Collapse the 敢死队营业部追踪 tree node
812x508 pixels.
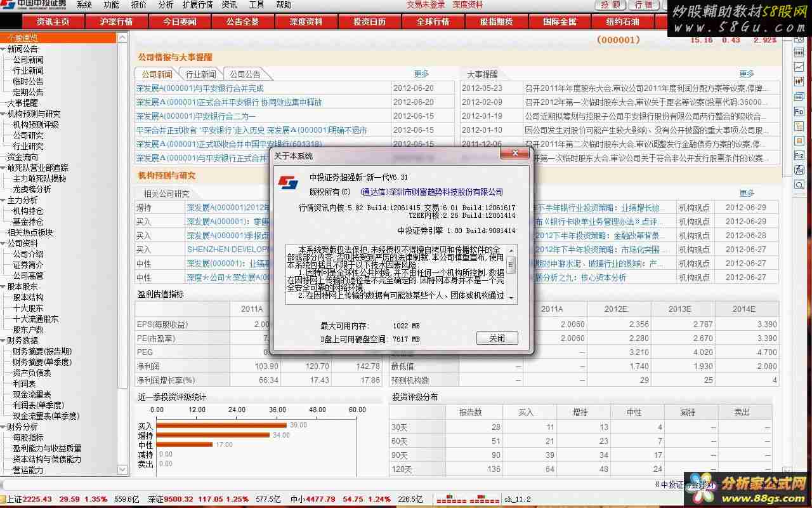(x=3, y=168)
